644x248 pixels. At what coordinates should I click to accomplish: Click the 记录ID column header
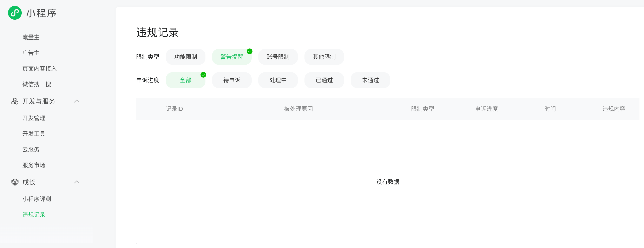pos(174,109)
